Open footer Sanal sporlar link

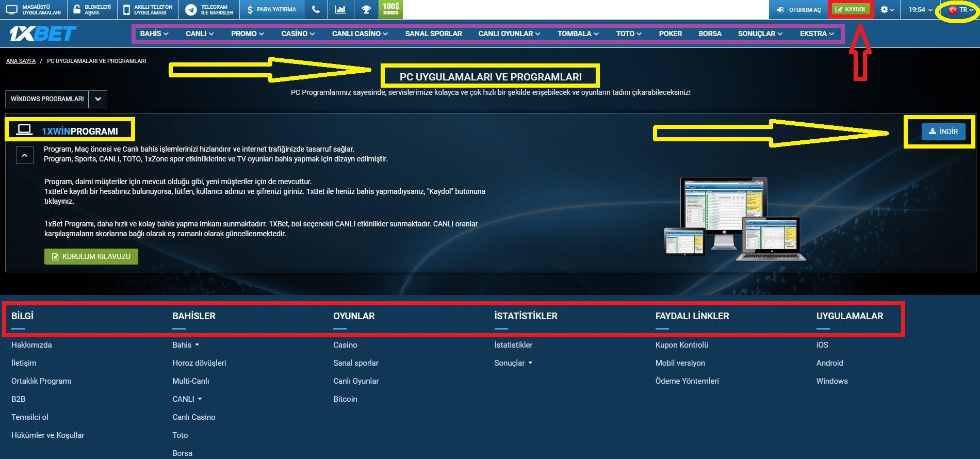coord(356,363)
